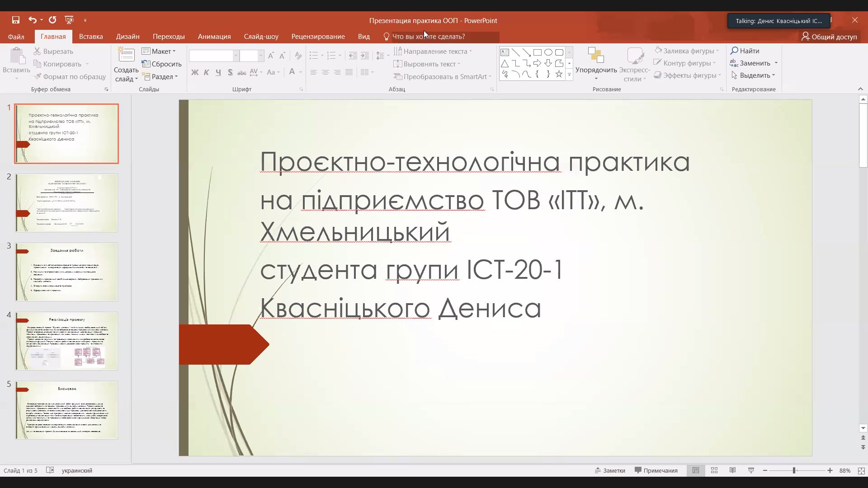The width and height of the screenshot is (868, 488).
Task: Select slide 4 thumbnail Реалізація проекту
Action: coord(66,341)
